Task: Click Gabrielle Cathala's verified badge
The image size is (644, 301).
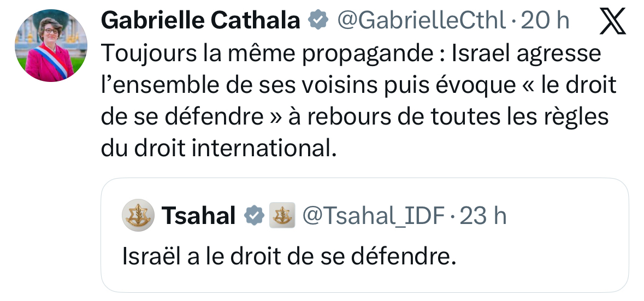Action: [318, 21]
